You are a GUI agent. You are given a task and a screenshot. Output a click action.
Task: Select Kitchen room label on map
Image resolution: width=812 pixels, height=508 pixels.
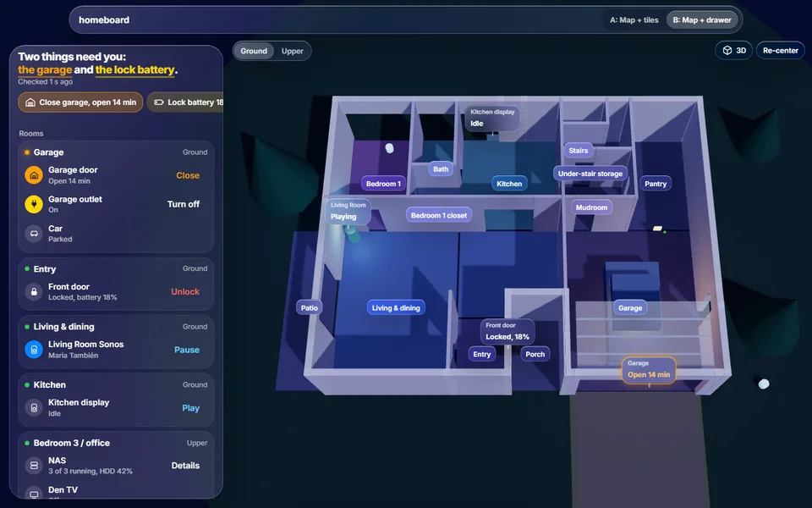point(509,184)
